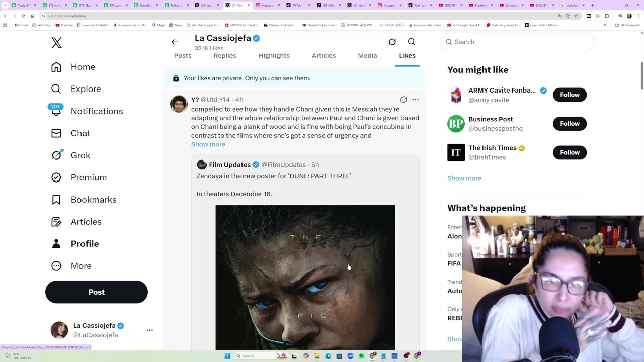644x362 pixels.
Task: Go to Profile in sidebar
Action: (75, 244)
